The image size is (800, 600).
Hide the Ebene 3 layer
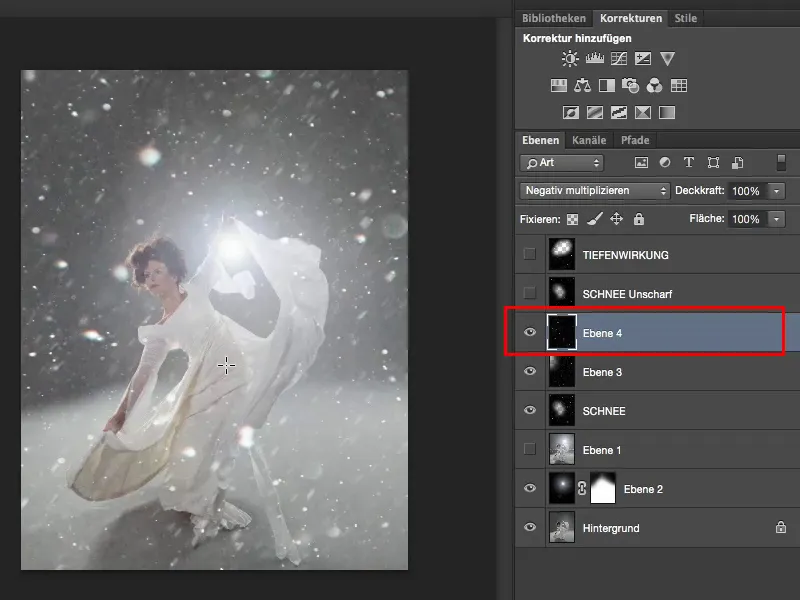pos(530,371)
